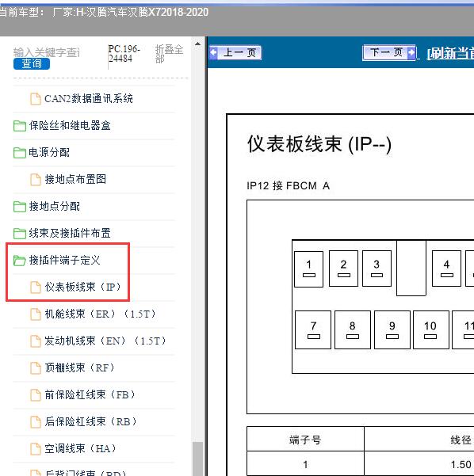Click the 线径 table header
The height and width of the screenshot is (476, 474).
pyautogui.click(x=461, y=440)
